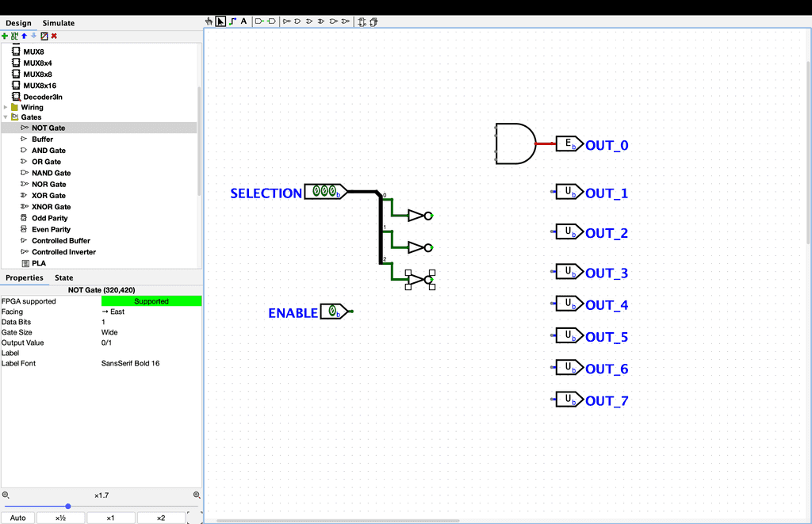Click the Auto zoom button
Screen dimensions: 812x524
[x=17, y=518]
